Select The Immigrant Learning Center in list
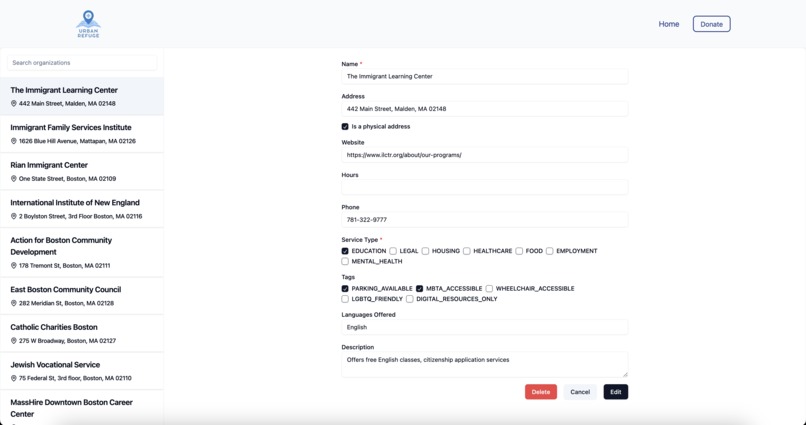 pos(82,96)
